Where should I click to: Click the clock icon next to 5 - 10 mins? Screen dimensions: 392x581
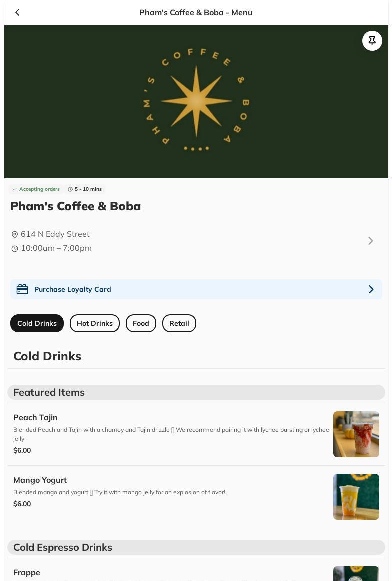click(70, 189)
